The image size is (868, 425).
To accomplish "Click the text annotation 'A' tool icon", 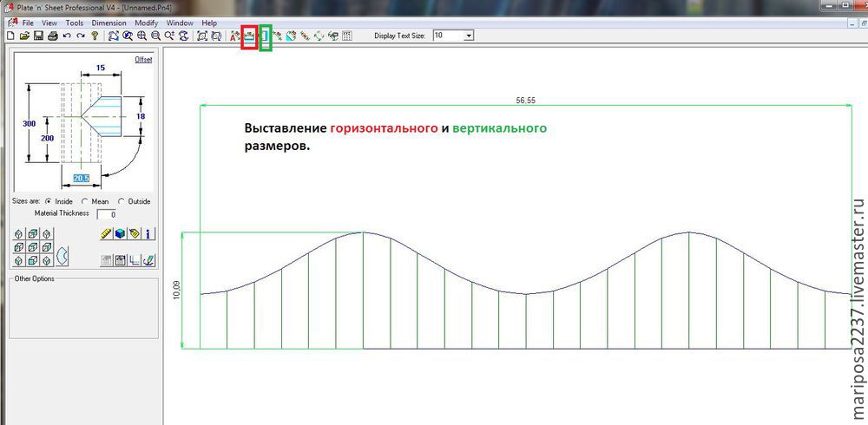I will (x=234, y=36).
